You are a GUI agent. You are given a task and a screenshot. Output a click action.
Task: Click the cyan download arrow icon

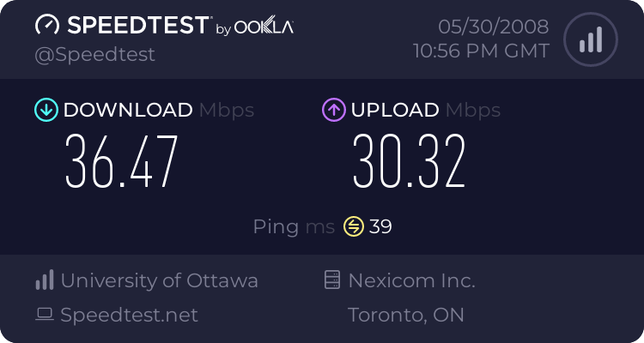coord(45,110)
